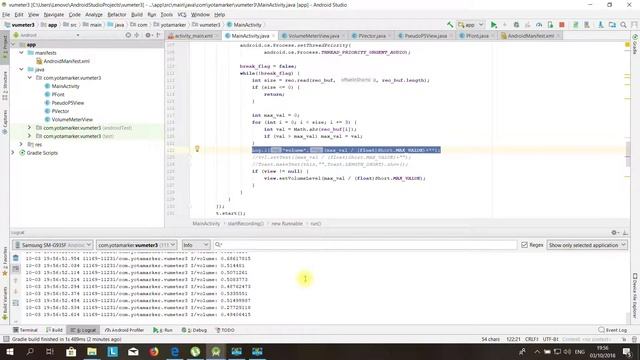
Task: Switch to the AndroidManifest.xml editor tab
Action: click(530, 36)
